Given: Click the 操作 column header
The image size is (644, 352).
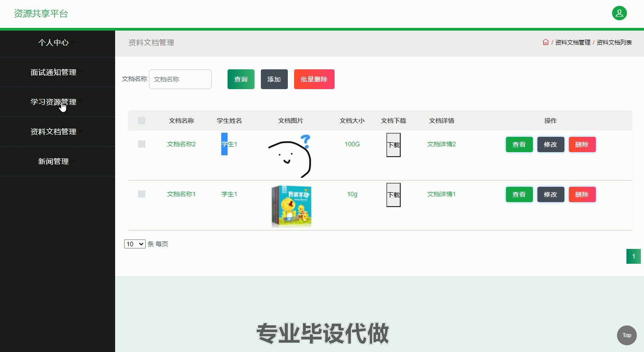Looking at the screenshot, I should (x=550, y=121).
